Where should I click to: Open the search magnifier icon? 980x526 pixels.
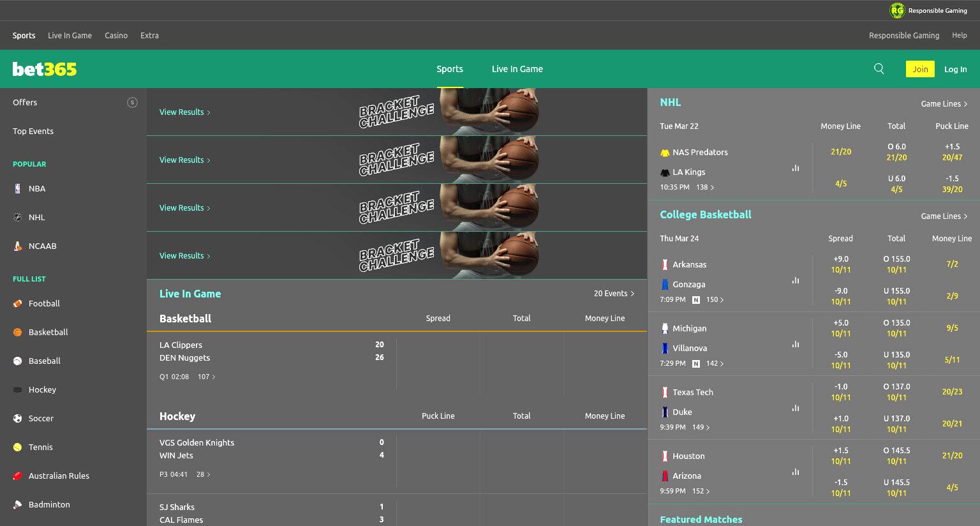click(879, 69)
